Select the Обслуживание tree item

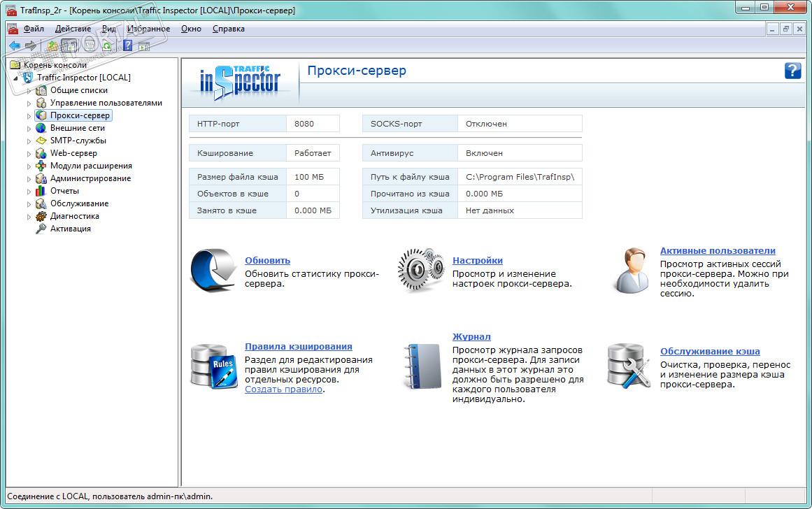(x=79, y=203)
